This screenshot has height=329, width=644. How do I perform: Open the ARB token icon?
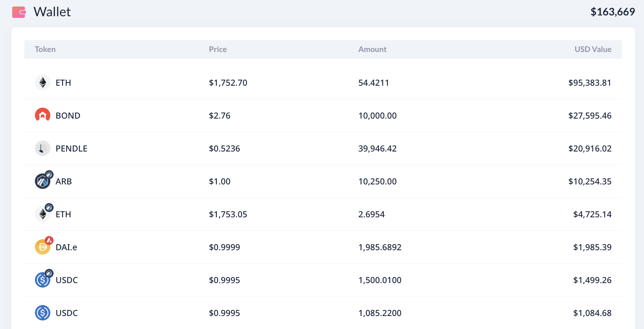coord(43,181)
